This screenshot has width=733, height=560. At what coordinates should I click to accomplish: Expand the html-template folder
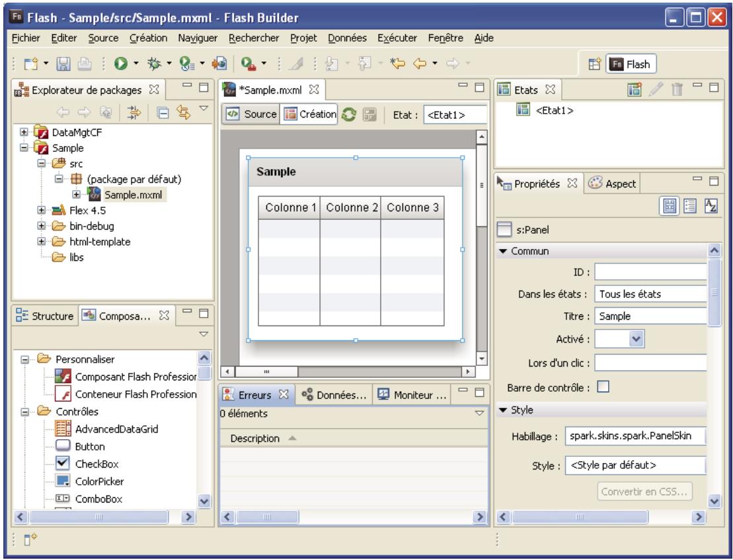[42, 242]
